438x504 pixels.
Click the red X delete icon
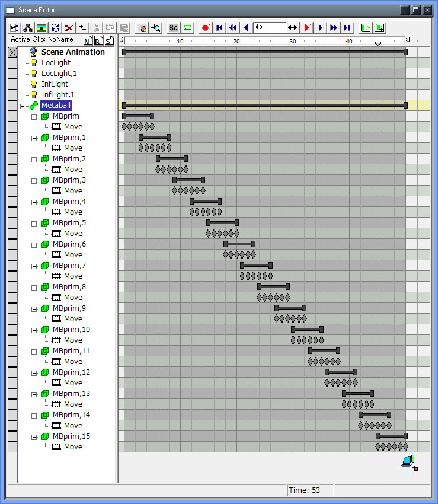[69, 28]
